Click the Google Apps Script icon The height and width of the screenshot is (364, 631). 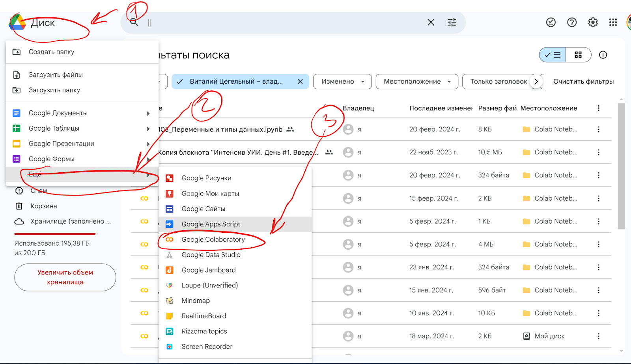[170, 224]
